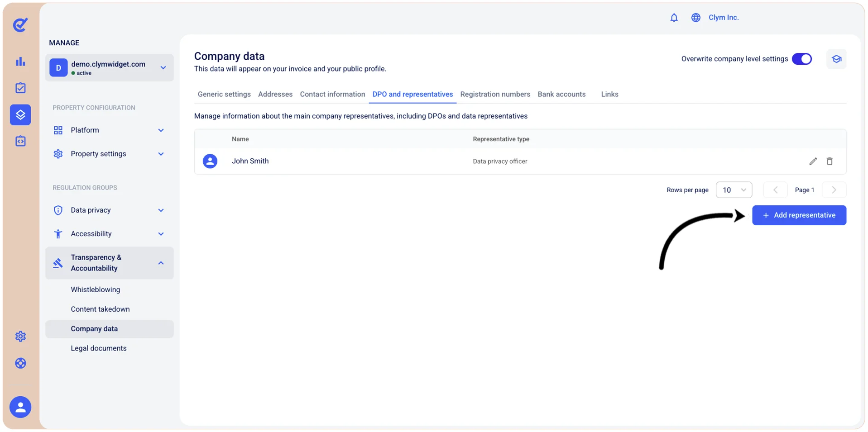Click the globe language icon
The width and height of the screenshot is (868, 432).
coord(695,18)
